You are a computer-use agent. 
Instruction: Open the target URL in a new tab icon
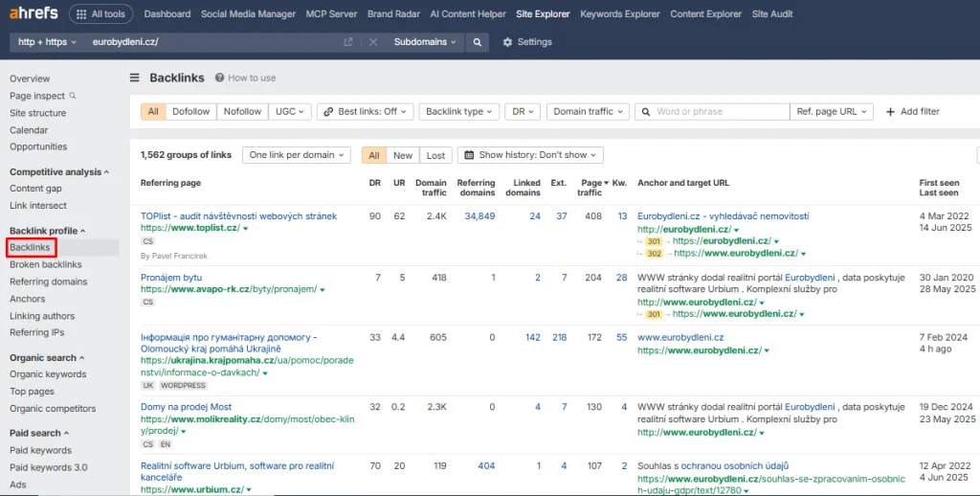click(348, 42)
